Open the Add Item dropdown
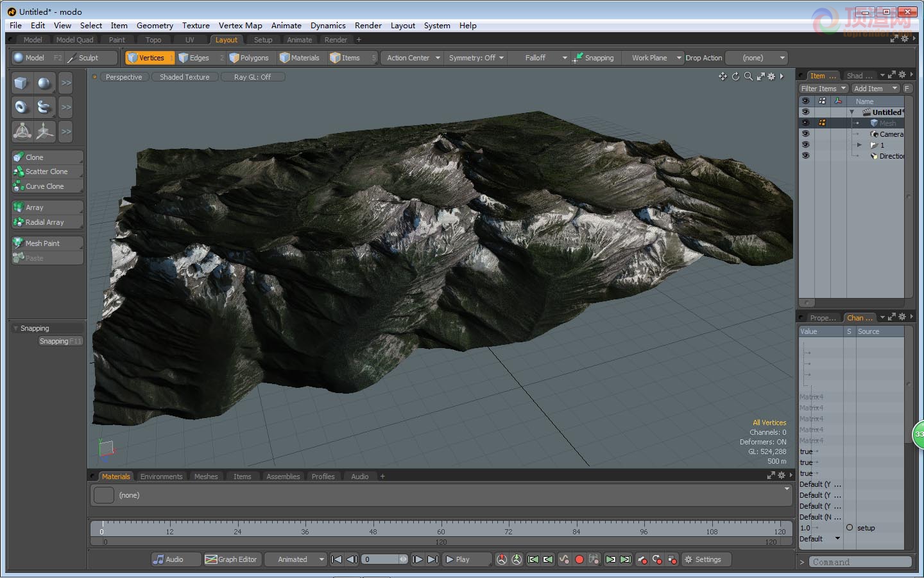Image resolution: width=924 pixels, height=578 pixels. click(x=876, y=89)
